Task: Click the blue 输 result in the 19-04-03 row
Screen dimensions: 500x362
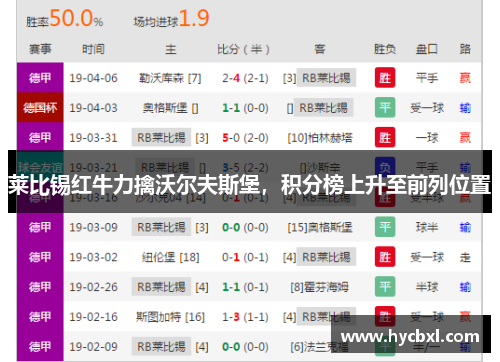Action: pos(465,108)
